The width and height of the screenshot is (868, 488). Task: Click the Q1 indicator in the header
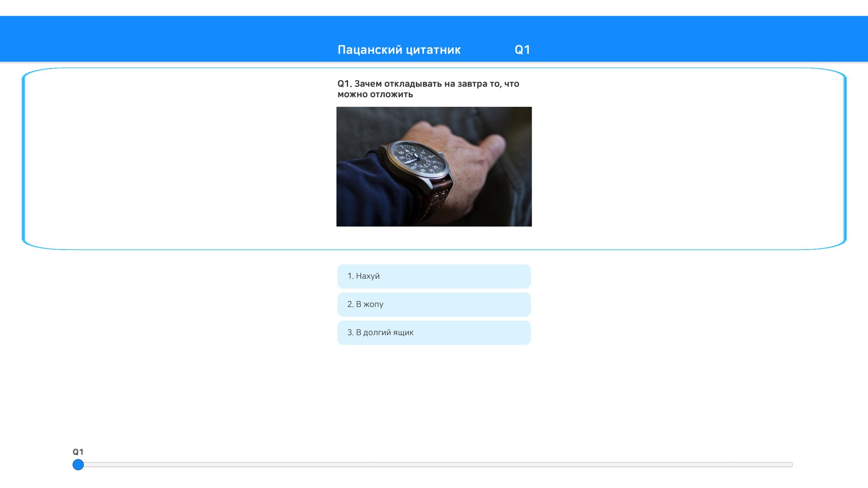point(522,50)
